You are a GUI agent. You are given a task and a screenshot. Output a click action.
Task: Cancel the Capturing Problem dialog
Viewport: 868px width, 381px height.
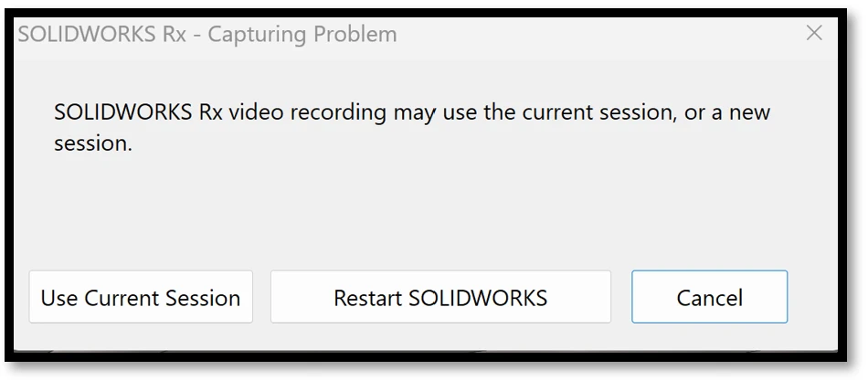pos(709,297)
